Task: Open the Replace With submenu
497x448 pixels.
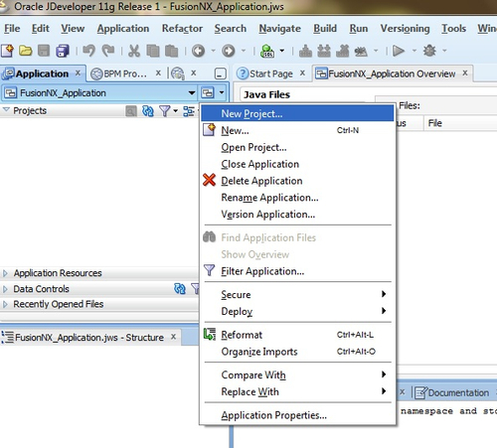Action: pos(297,391)
